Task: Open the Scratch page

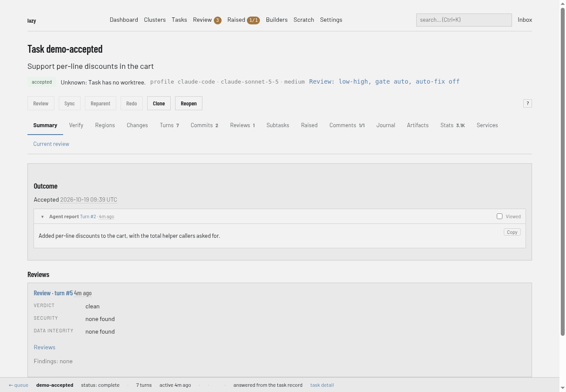Action: pyautogui.click(x=303, y=20)
